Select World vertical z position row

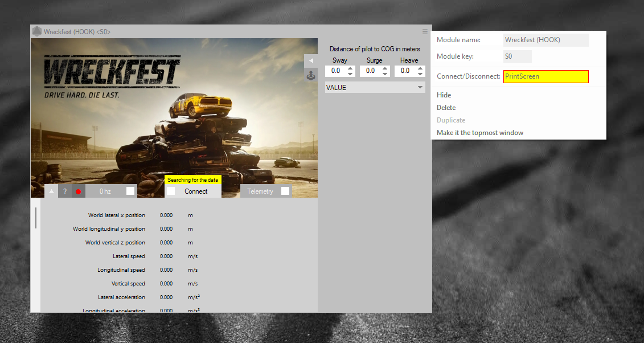click(139, 242)
